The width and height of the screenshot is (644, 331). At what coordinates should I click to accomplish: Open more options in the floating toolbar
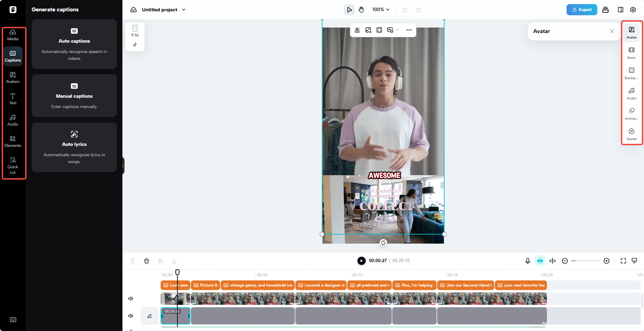409,30
